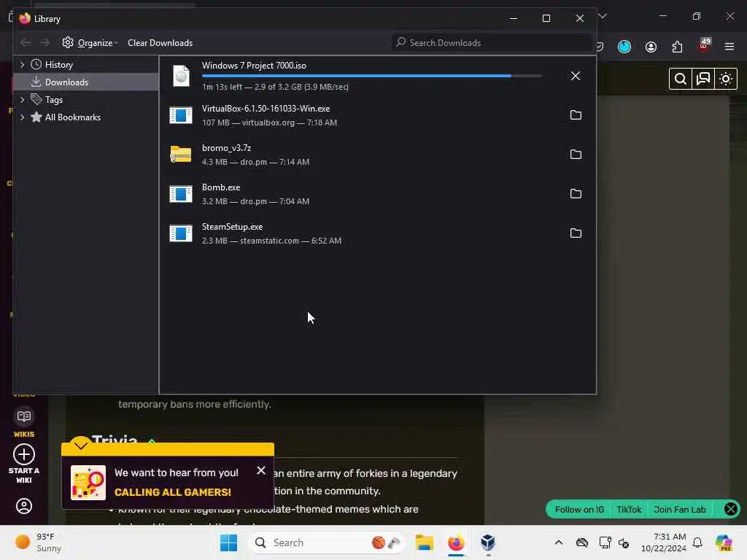This screenshot has height=560, width=747.
Task: Select Tags in the sidebar
Action: [54, 99]
